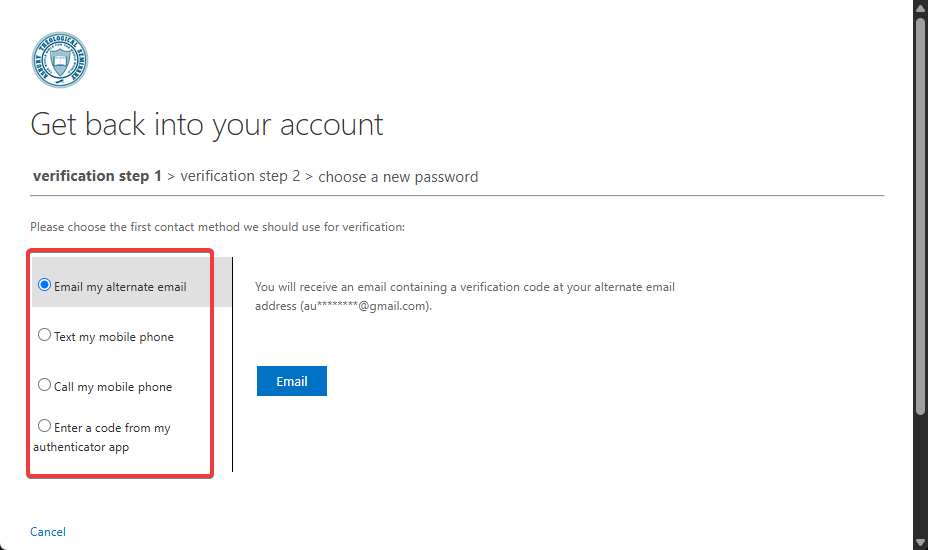The width and height of the screenshot is (928, 550).
Task: Go to the verification step 2 breadcrumb
Action: point(240,176)
